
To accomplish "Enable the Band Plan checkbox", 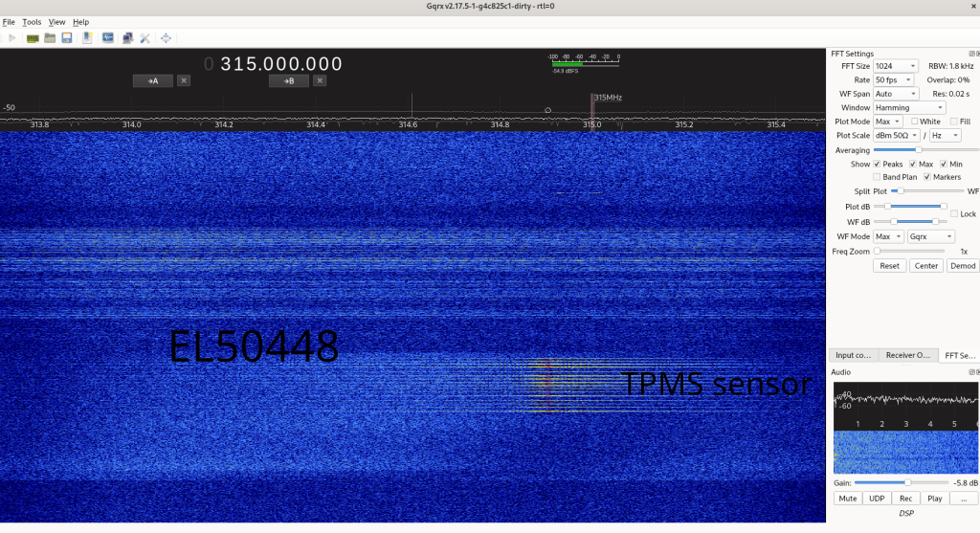I will [877, 177].
